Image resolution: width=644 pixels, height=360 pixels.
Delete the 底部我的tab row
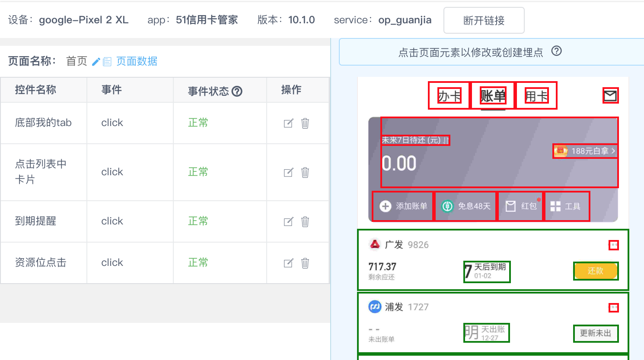(x=305, y=123)
